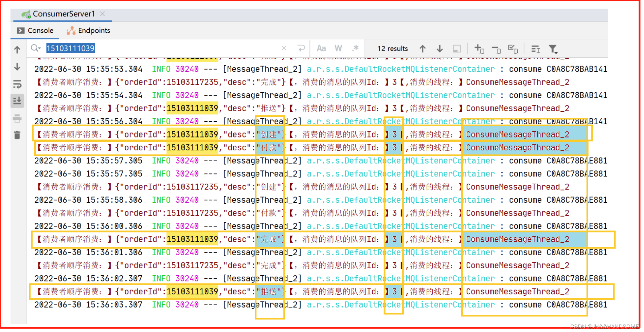Open search results in find window icon

tap(535, 49)
